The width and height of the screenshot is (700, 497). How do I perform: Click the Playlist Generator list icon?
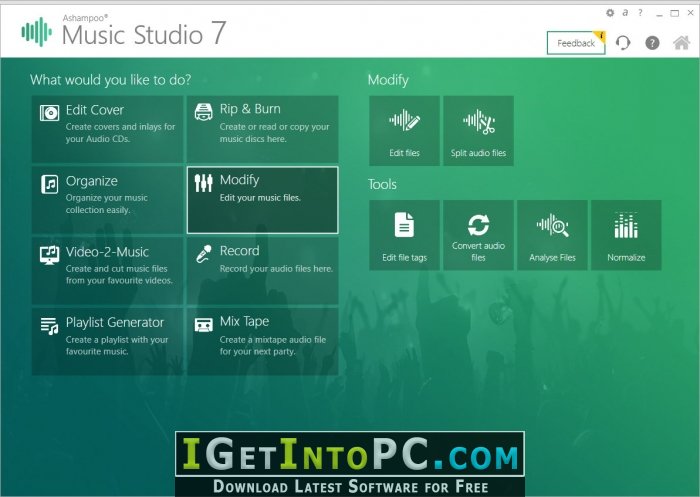(x=50, y=326)
